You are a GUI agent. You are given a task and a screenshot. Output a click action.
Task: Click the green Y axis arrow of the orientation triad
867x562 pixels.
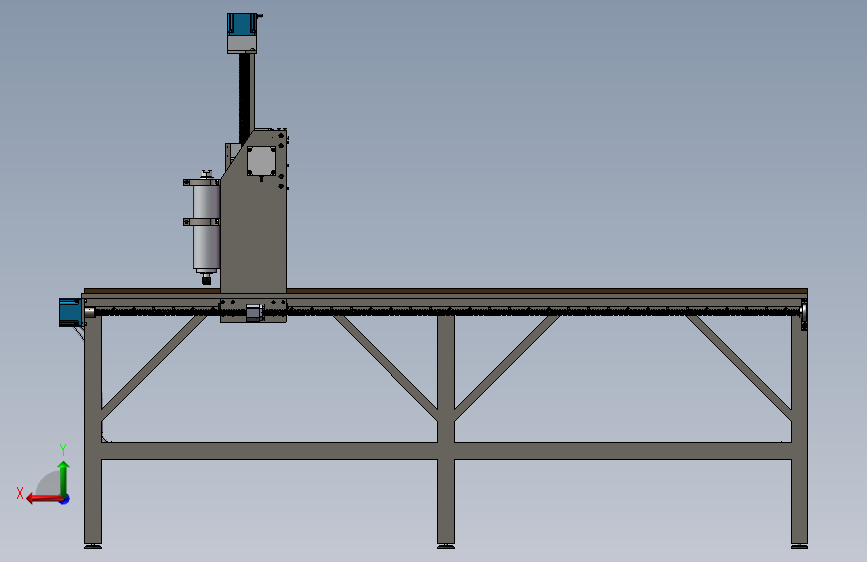point(64,478)
